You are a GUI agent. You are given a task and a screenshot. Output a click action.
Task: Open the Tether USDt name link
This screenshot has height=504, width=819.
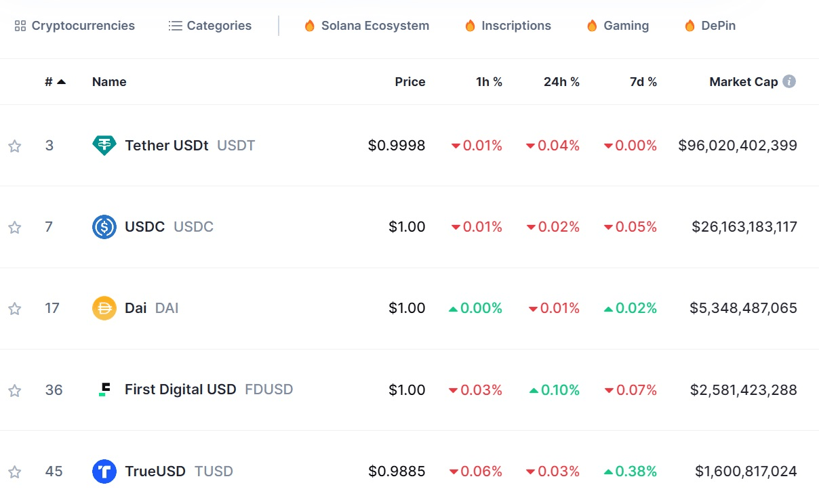(x=166, y=145)
